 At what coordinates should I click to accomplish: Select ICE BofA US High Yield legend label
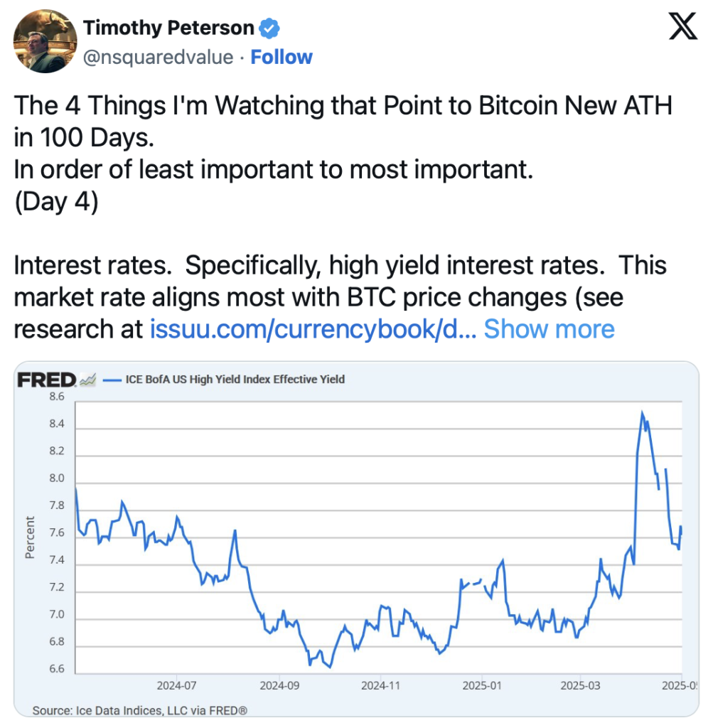(235, 380)
